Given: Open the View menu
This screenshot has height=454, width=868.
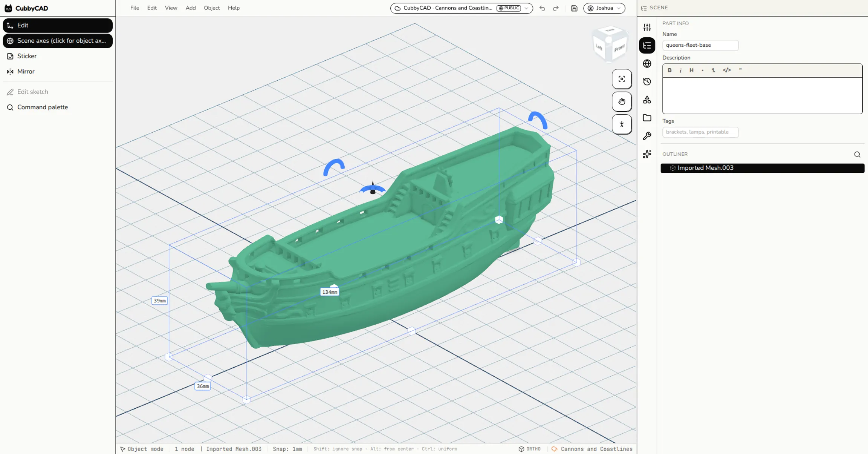Looking at the screenshot, I should tap(171, 8).
